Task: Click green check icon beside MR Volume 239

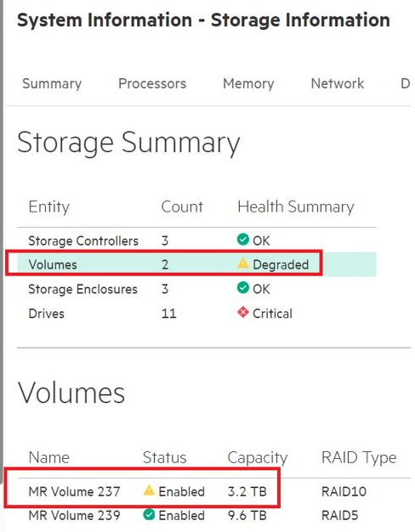Action: (x=149, y=515)
